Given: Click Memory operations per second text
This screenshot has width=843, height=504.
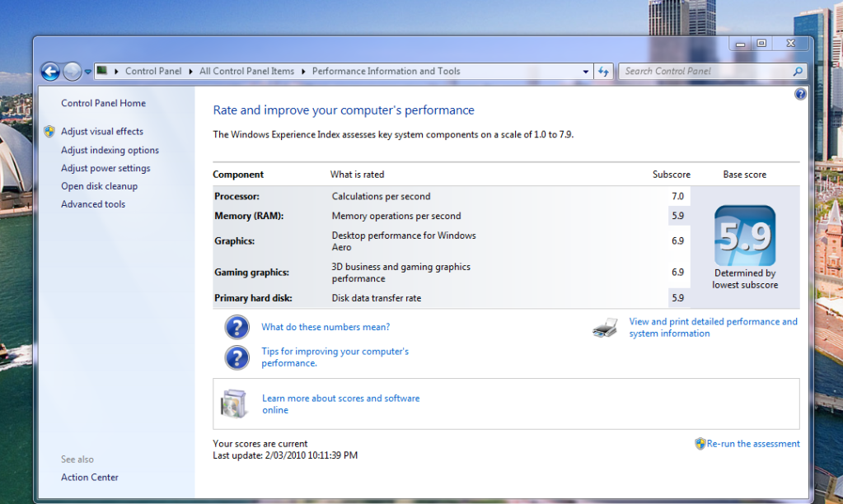Looking at the screenshot, I should pos(396,216).
